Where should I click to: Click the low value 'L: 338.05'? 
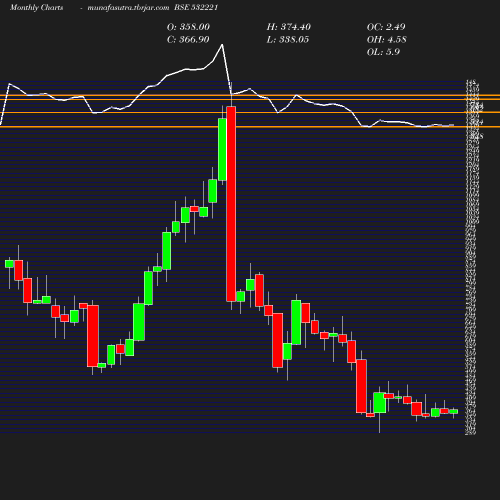tap(288, 40)
